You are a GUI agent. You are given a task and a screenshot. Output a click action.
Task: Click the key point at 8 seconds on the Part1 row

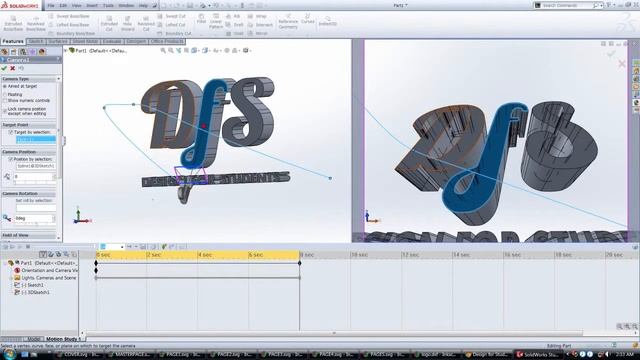(x=300, y=263)
